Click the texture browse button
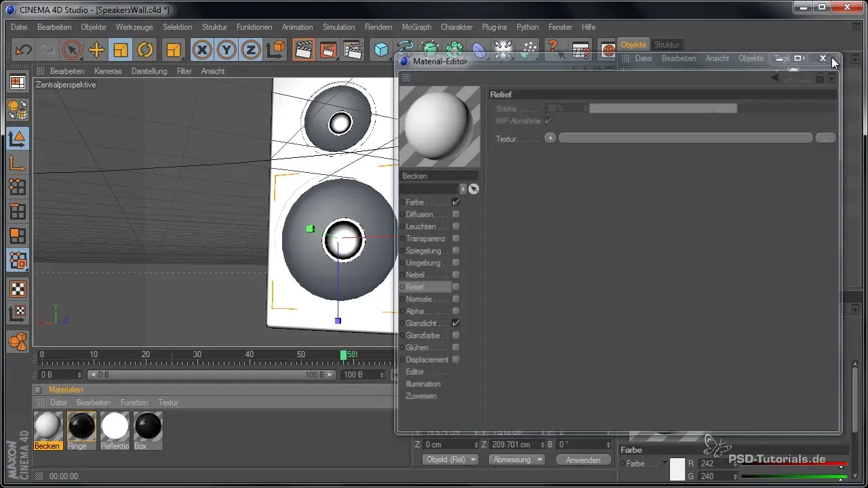868x488 pixels. pyautogui.click(x=825, y=138)
